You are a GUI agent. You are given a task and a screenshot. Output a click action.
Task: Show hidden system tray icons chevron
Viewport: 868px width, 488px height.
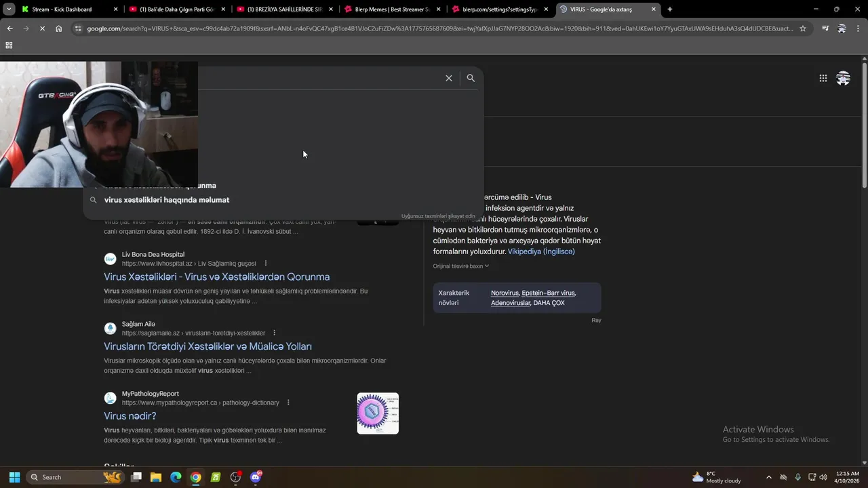coord(768,477)
